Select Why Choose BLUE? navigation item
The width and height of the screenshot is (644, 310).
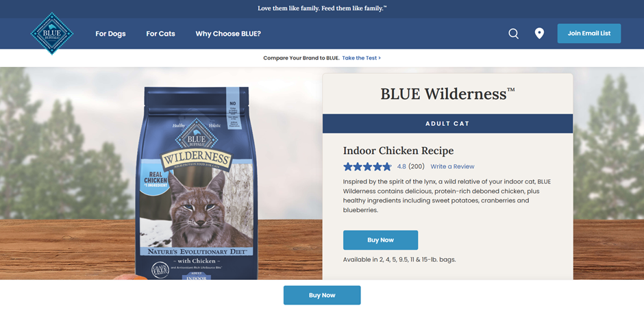(228, 34)
